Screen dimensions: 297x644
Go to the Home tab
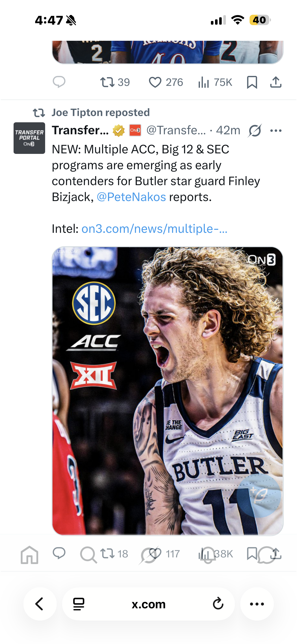pyautogui.click(x=29, y=555)
